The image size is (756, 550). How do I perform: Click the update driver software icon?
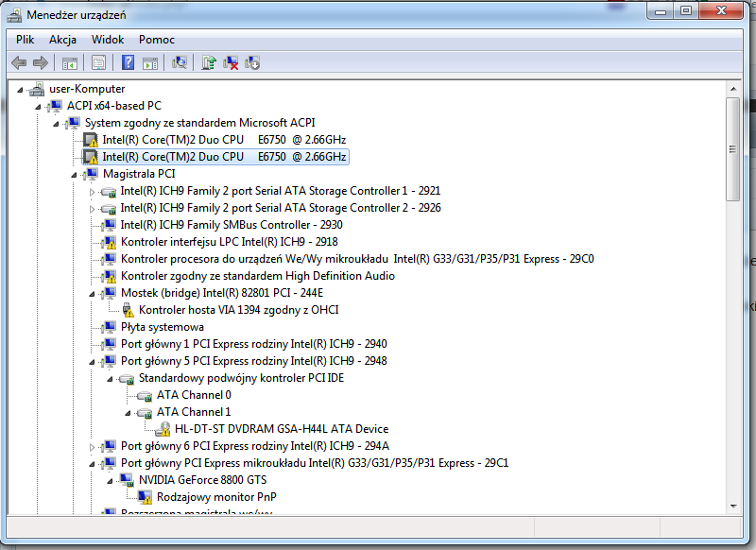(209, 62)
